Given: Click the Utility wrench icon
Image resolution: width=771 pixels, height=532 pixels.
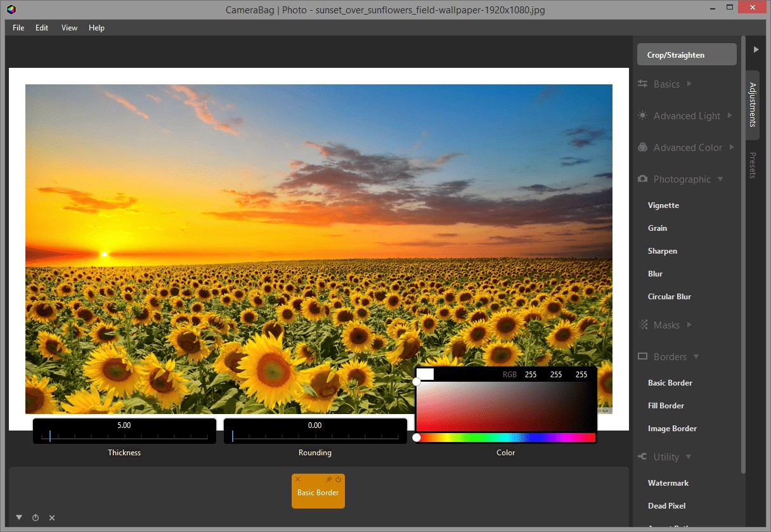Looking at the screenshot, I should click(642, 457).
